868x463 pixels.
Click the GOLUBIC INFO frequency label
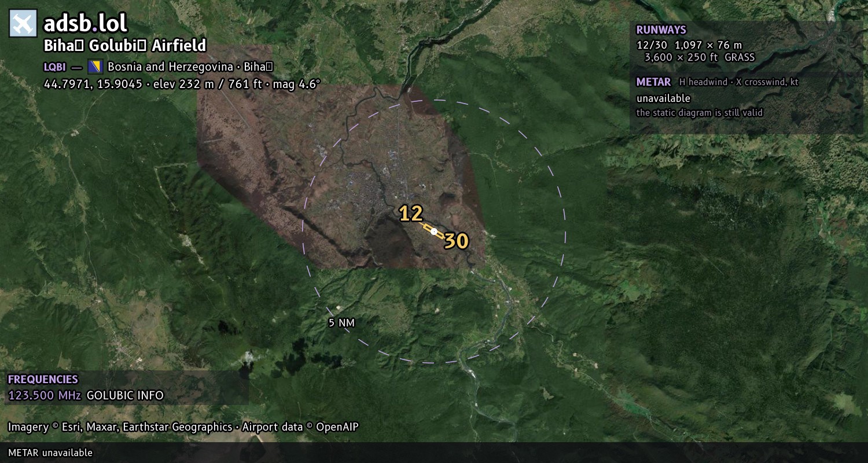pyautogui.click(x=125, y=396)
